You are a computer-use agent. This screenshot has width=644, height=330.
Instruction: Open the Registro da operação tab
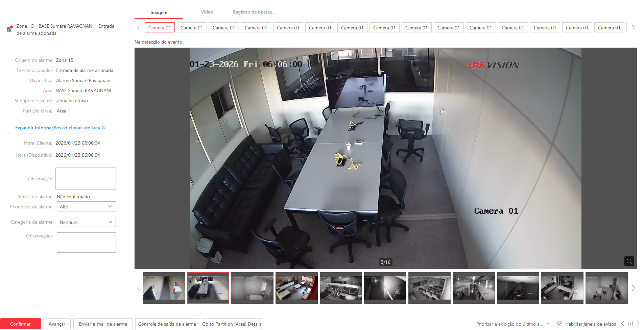(x=254, y=12)
